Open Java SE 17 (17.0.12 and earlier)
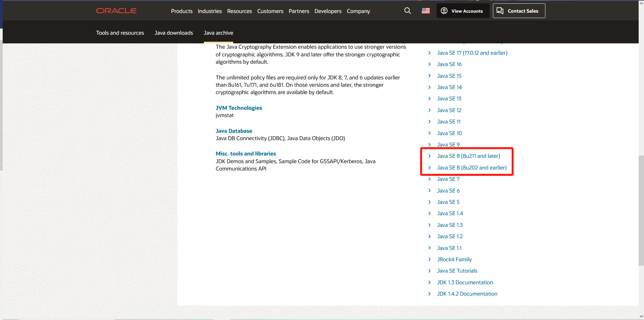 pos(472,53)
